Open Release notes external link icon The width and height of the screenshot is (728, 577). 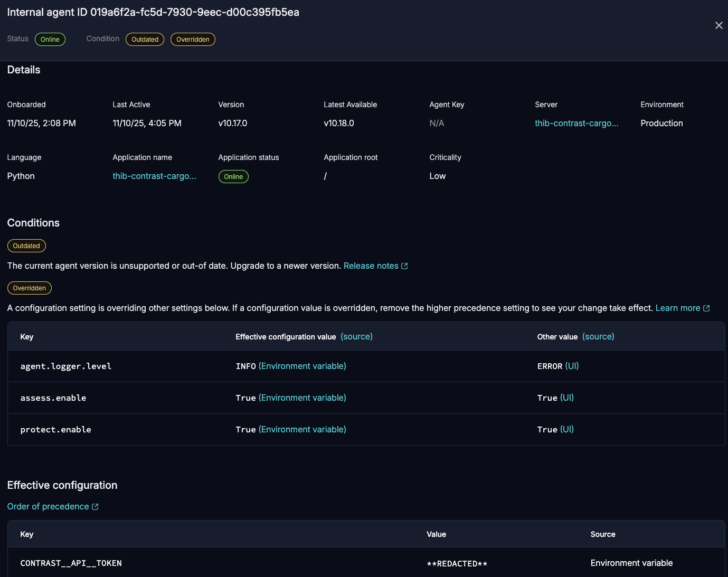(x=404, y=266)
